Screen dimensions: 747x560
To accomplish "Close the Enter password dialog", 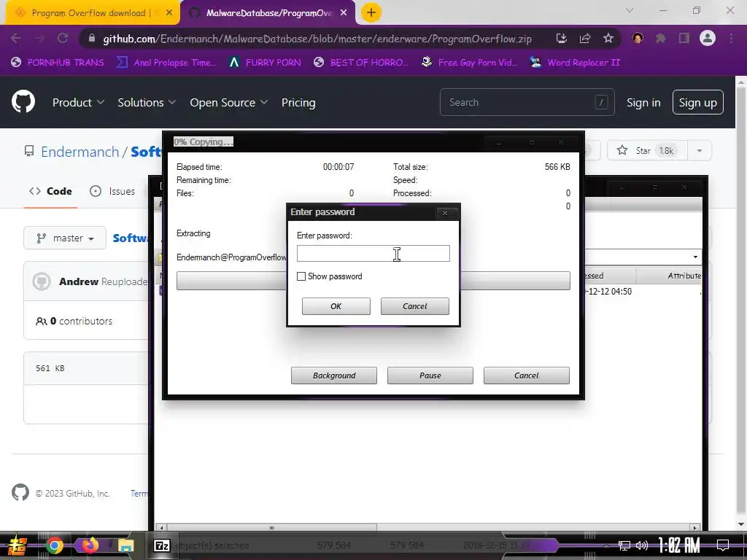I will pos(445,213).
